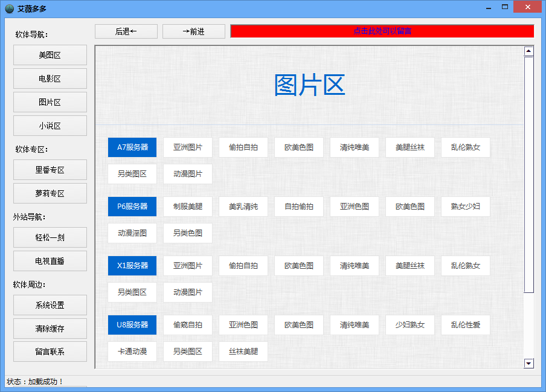Select the A7服务器 label
Viewport: 546px width, 392px height.
click(132, 147)
